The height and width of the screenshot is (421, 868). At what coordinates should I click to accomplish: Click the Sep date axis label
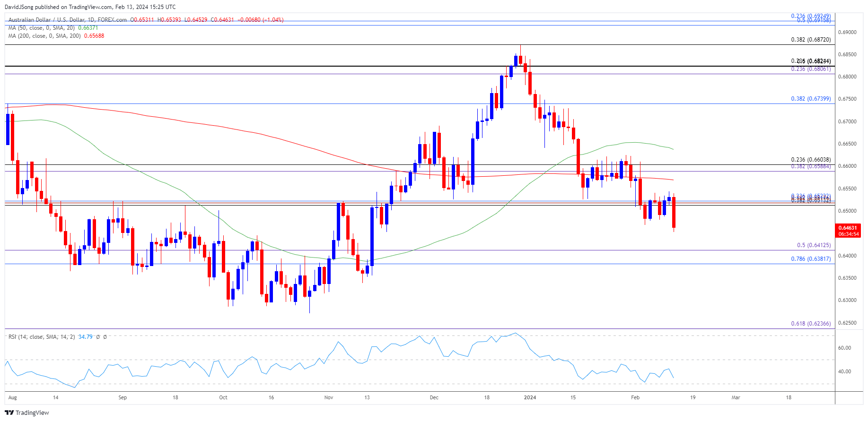pyautogui.click(x=123, y=397)
